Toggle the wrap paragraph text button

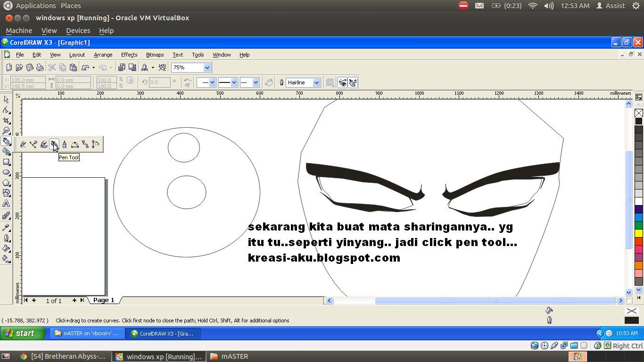tap(330, 82)
